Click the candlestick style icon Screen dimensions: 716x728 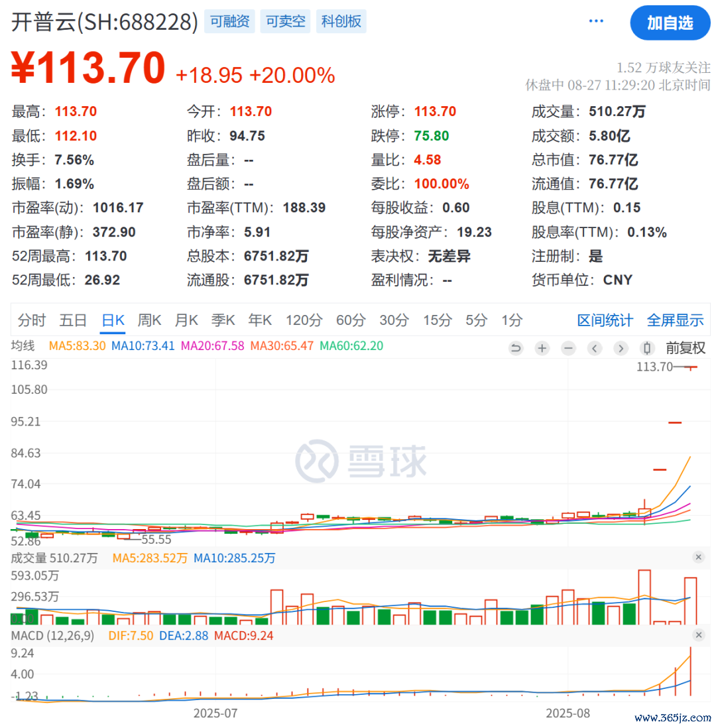click(646, 348)
